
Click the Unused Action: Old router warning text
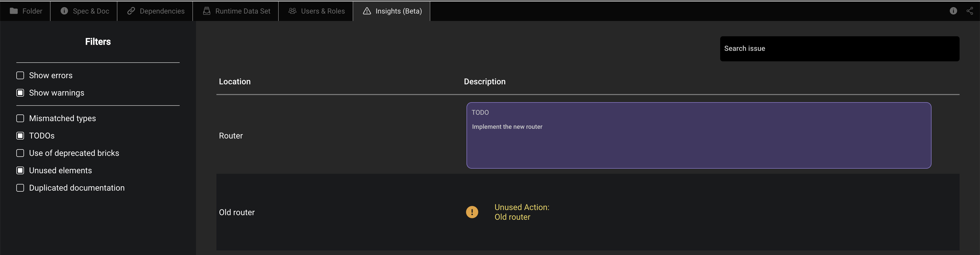click(x=522, y=212)
